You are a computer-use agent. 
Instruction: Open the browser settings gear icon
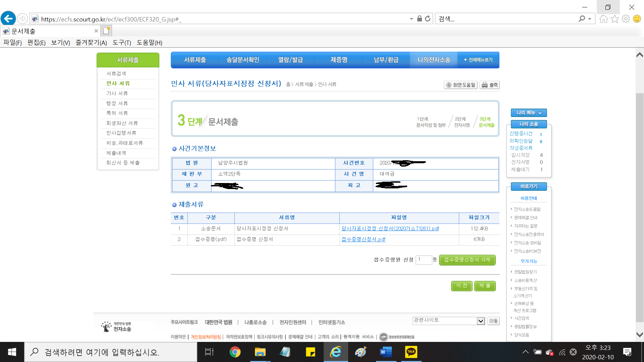[626, 19]
